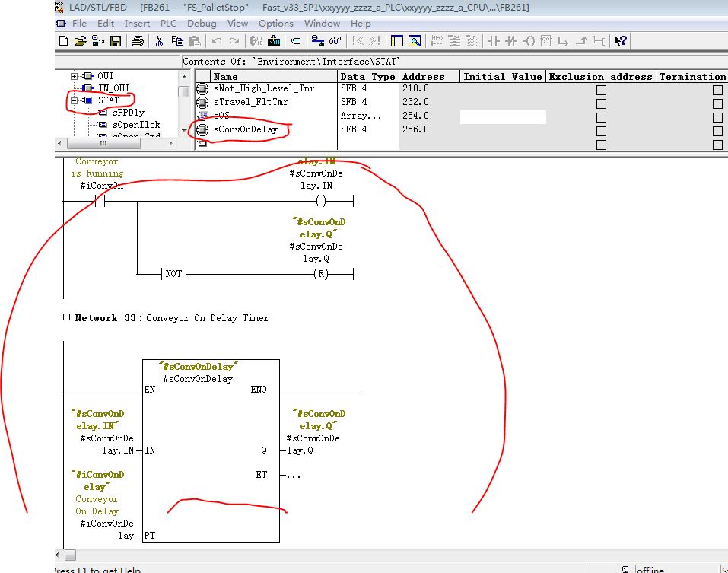The width and height of the screenshot is (728, 573).
Task: Select the IN_OUT tree item
Action: [x=114, y=88]
